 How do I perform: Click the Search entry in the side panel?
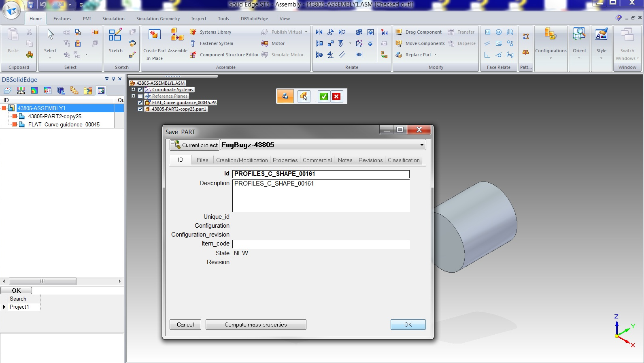coord(18,299)
